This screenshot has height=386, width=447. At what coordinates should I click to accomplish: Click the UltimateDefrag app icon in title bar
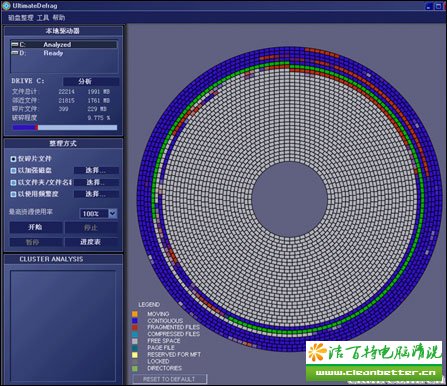coord(6,5)
